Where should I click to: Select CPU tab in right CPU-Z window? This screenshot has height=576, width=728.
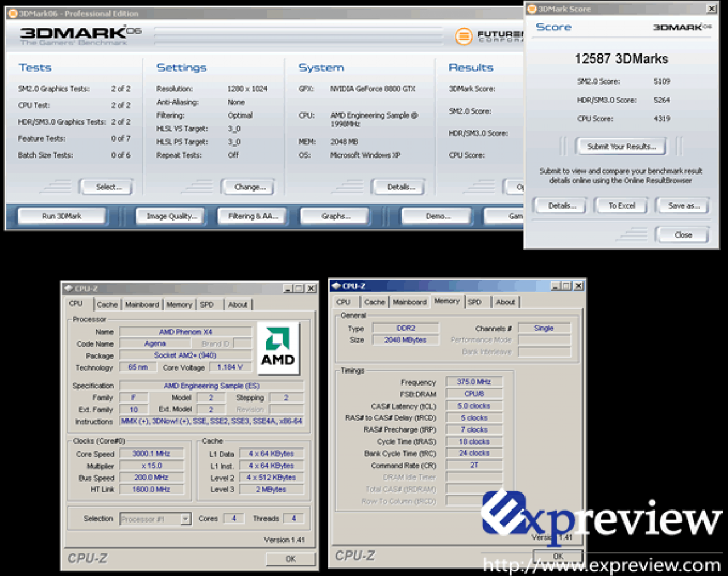[x=344, y=302]
